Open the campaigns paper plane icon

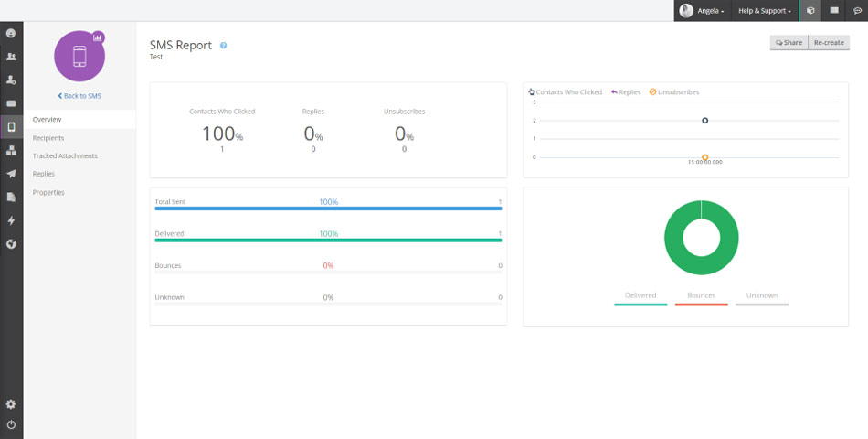(11, 174)
